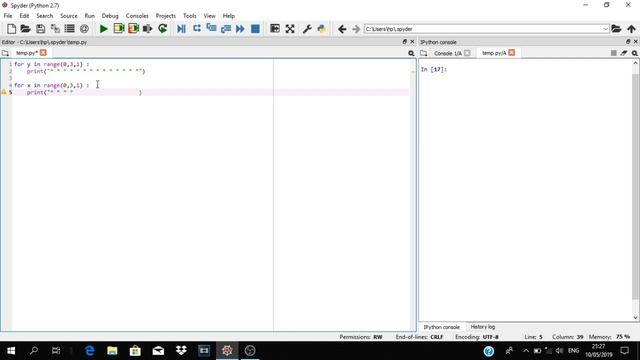Open Preferences wrench icon

point(307,29)
